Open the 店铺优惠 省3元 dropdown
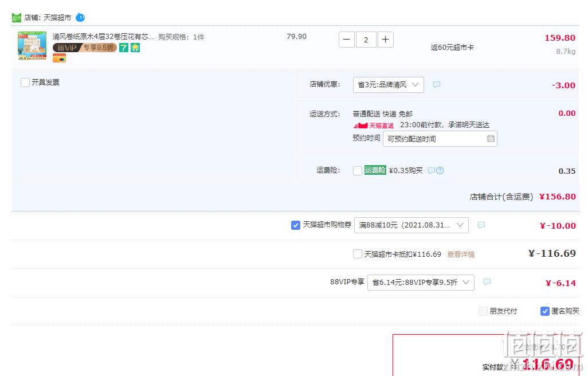588x376 pixels. (x=389, y=85)
